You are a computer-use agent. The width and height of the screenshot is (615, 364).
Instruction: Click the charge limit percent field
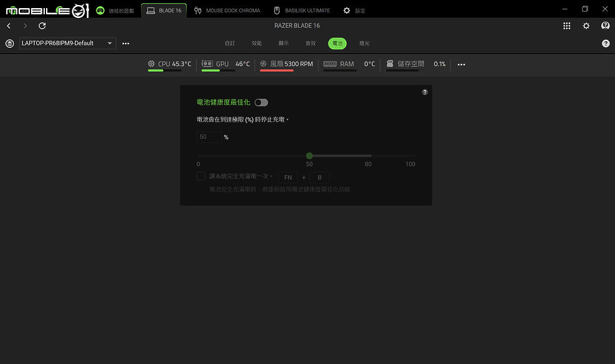209,137
